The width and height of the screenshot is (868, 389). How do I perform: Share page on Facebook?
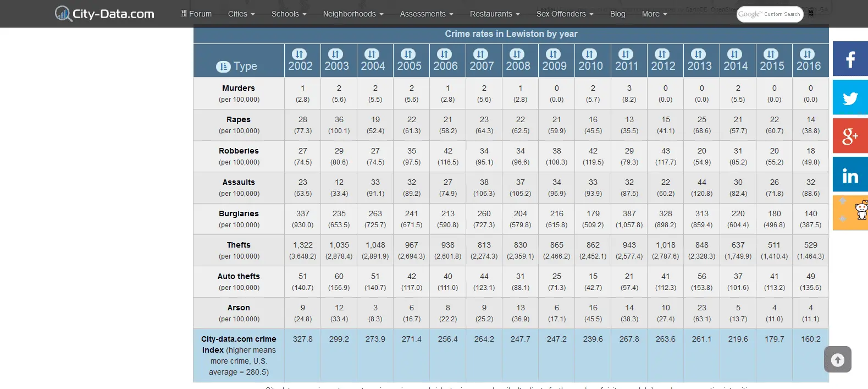coord(850,59)
